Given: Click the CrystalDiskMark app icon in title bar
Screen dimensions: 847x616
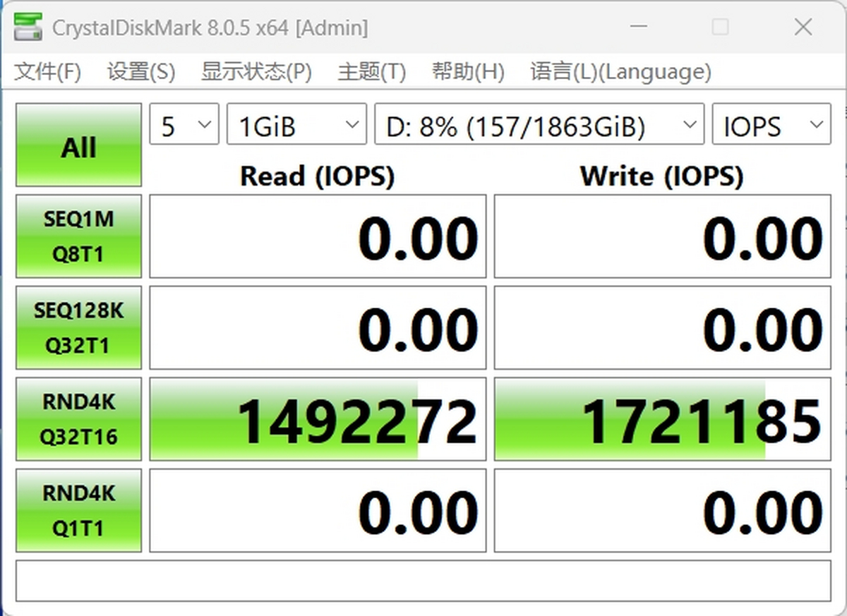Looking at the screenshot, I should pyautogui.click(x=28, y=27).
